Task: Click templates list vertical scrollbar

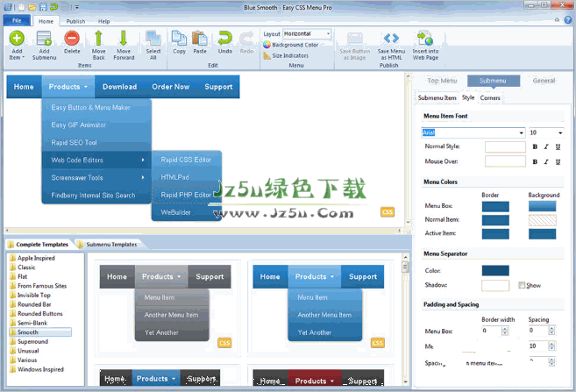Action: click(406, 319)
